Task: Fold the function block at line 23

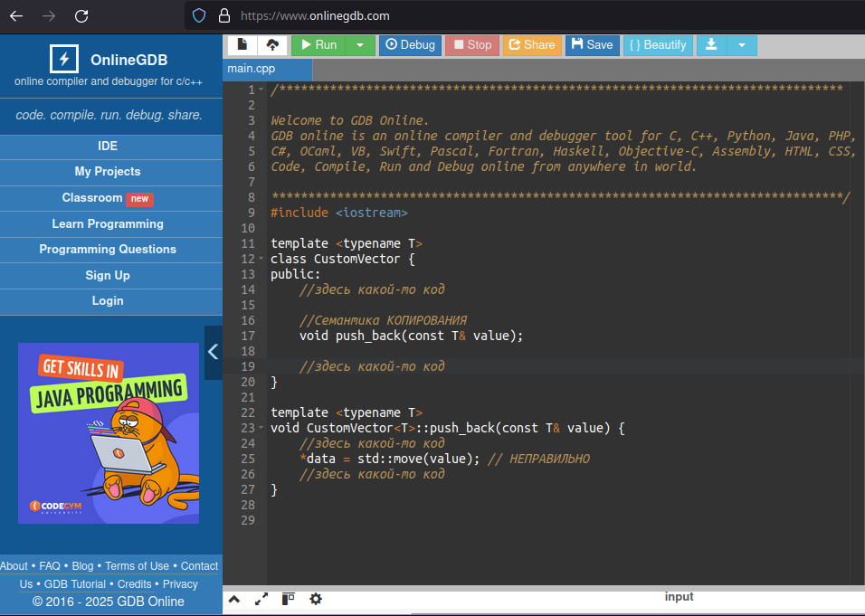Action: [261, 428]
